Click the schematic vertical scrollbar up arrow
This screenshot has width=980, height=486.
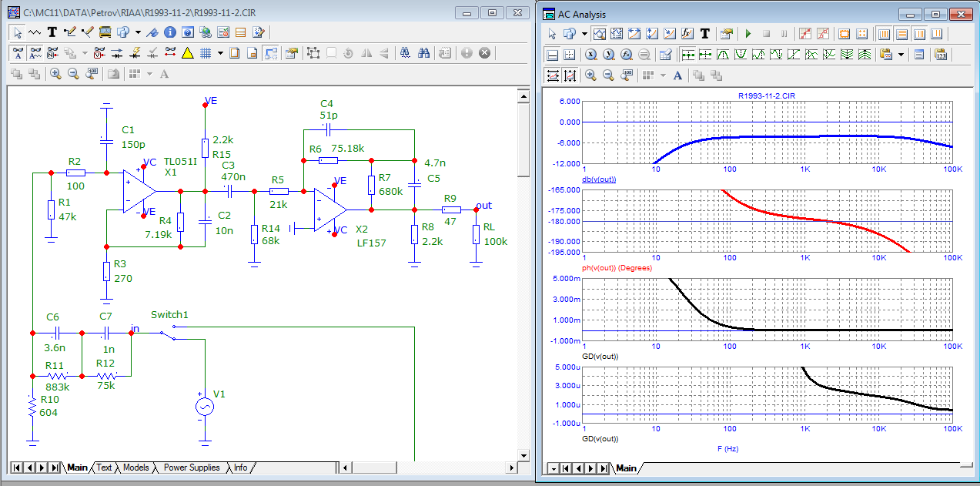[x=523, y=96]
